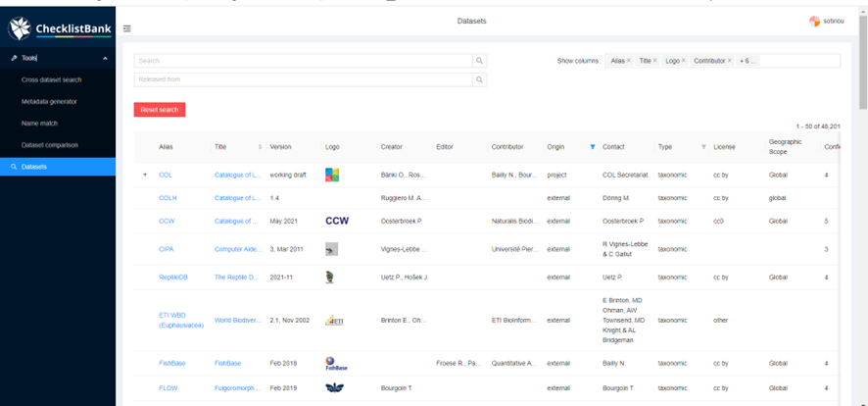868x406 pixels.
Task: Click the Tools wrench icon
Action: point(14,58)
